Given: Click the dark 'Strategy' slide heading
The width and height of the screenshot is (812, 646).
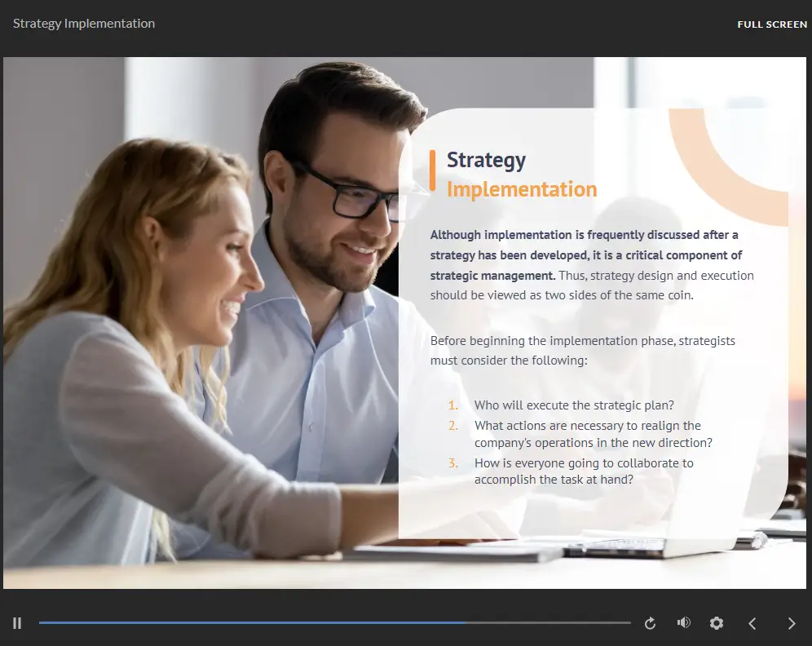Looking at the screenshot, I should pos(486,160).
